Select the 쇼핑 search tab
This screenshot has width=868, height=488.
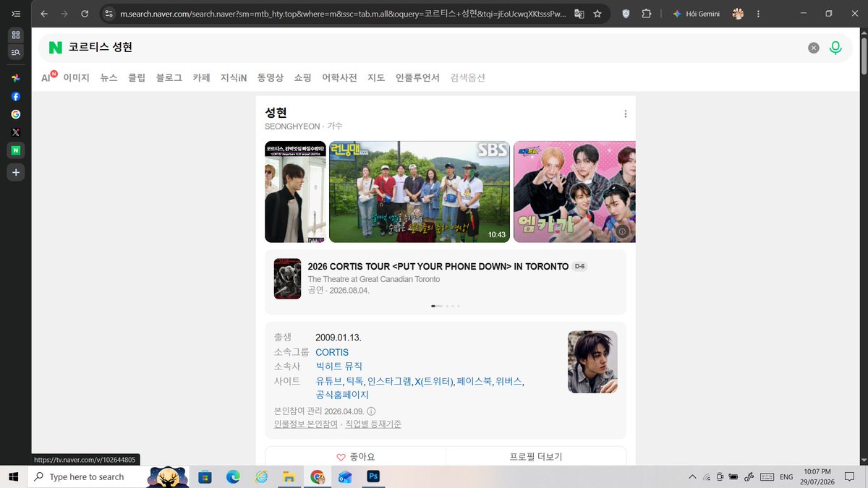tap(302, 77)
